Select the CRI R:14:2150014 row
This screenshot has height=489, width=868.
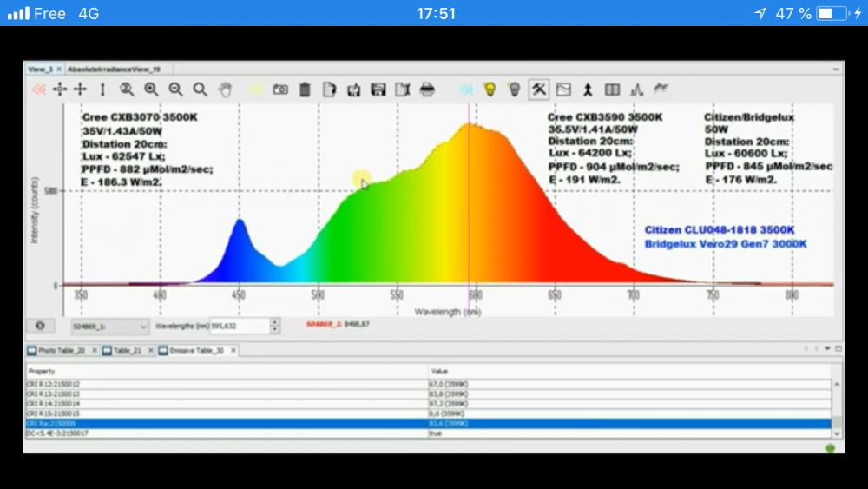coord(429,404)
